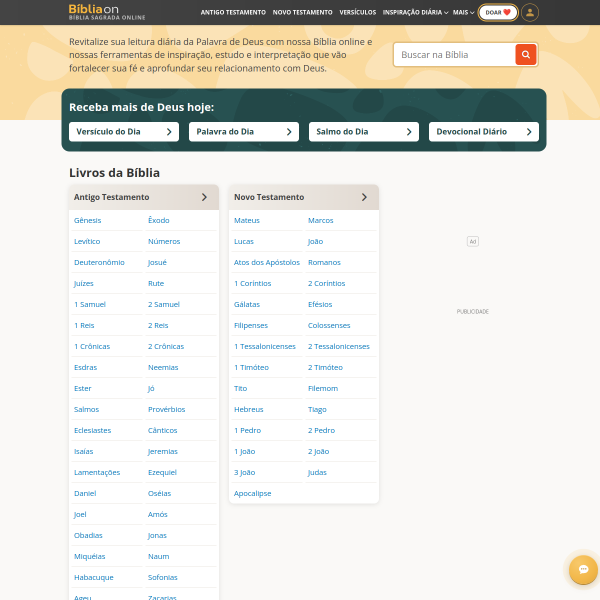Open the book Marcos
Screen dimensions: 600x600
(321, 220)
